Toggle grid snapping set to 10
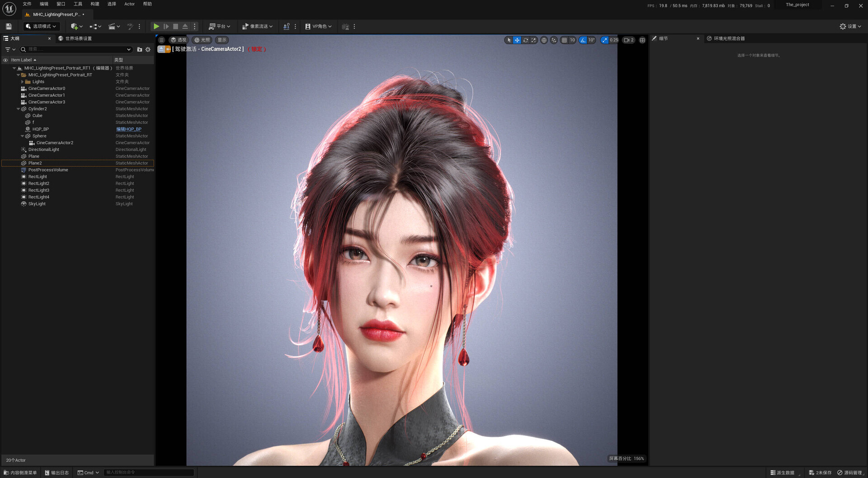This screenshot has width=868, height=478. 567,40
